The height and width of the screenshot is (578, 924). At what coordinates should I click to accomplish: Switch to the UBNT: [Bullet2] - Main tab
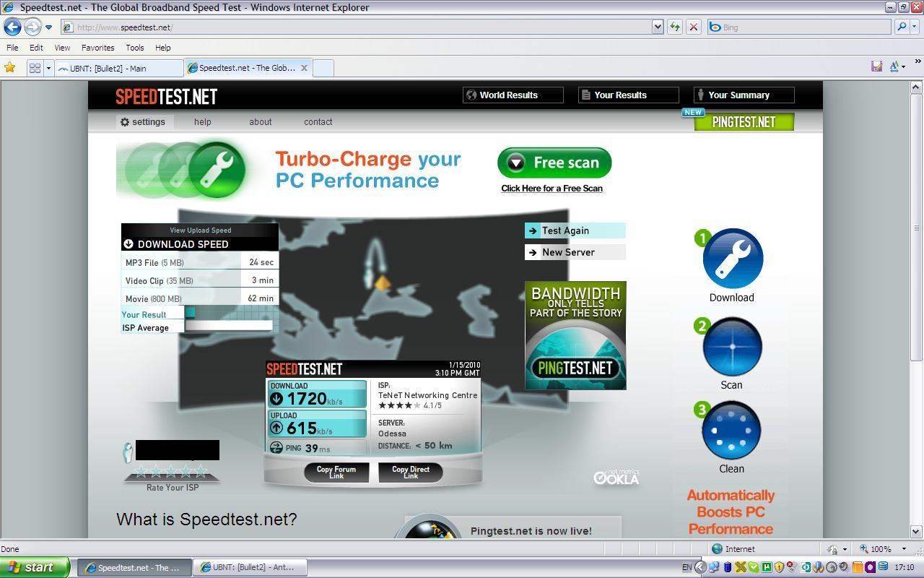point(119,68)
